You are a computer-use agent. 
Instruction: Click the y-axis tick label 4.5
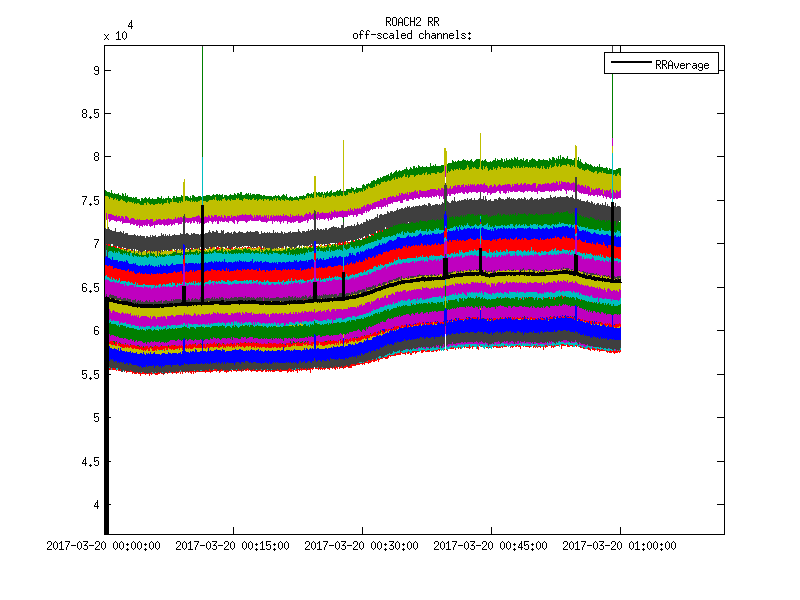point(91,462)
